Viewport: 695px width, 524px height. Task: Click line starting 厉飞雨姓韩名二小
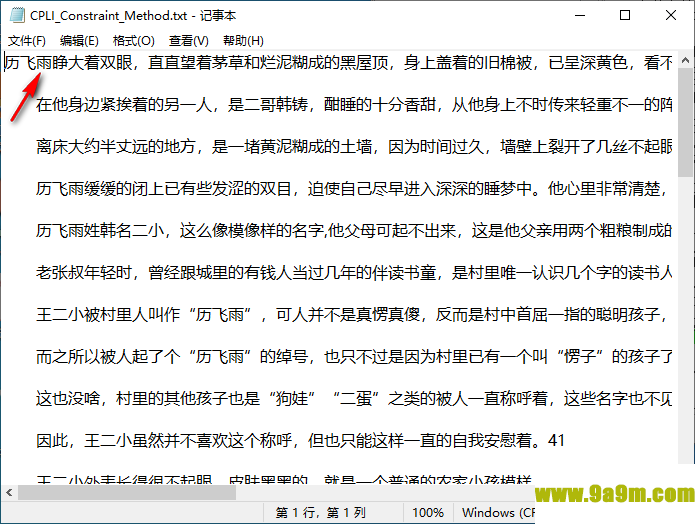[x=354, y=231]
